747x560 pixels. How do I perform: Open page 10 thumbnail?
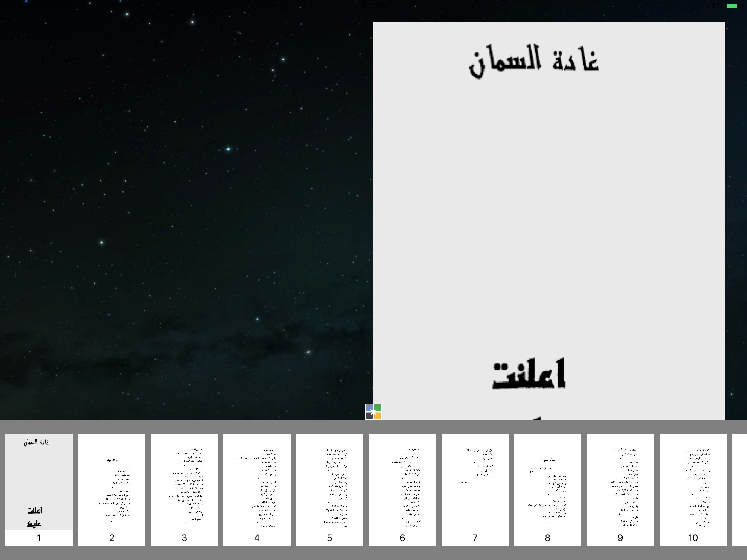pos(693,490)
